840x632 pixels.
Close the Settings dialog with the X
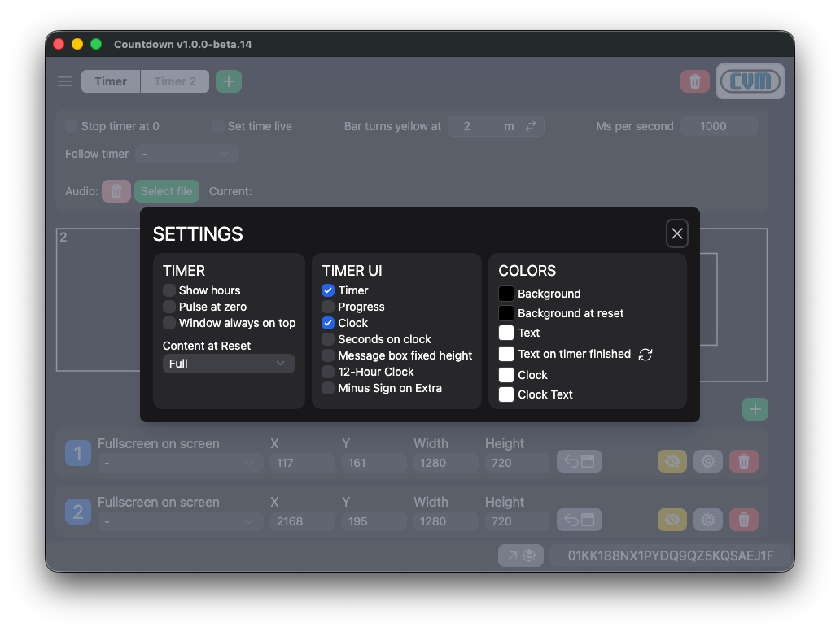coord(676,233)
